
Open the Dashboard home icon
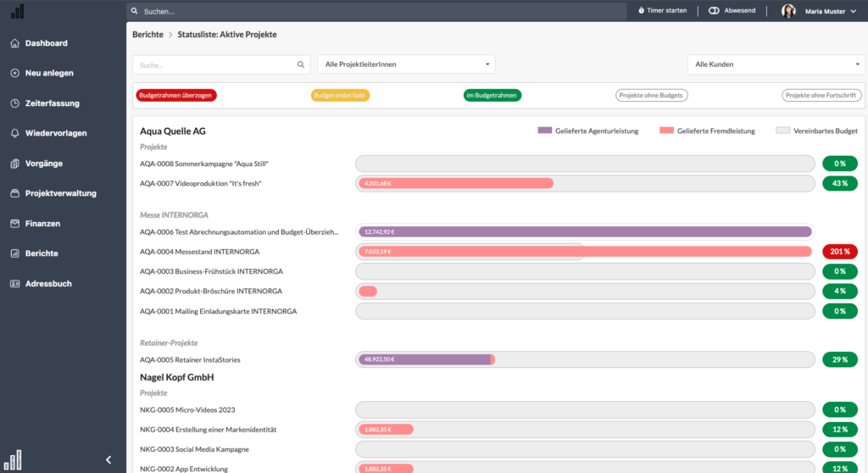[15, 43]
